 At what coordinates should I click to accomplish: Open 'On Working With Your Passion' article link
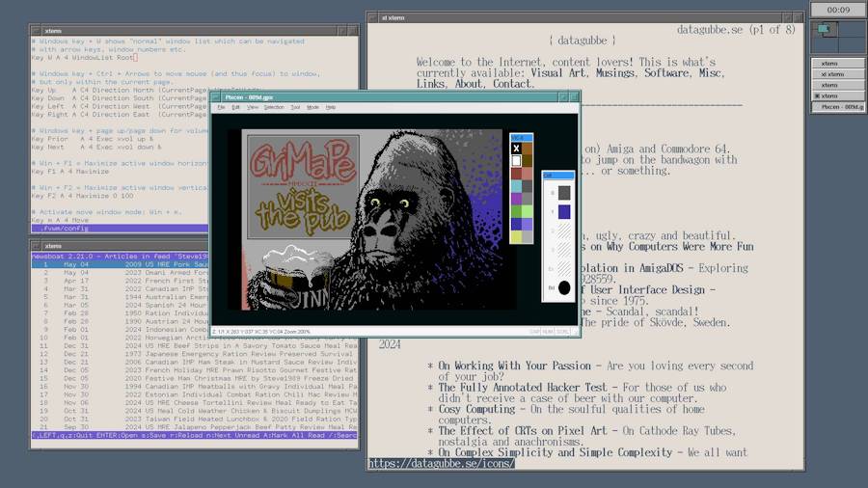(x=515, y=366)
